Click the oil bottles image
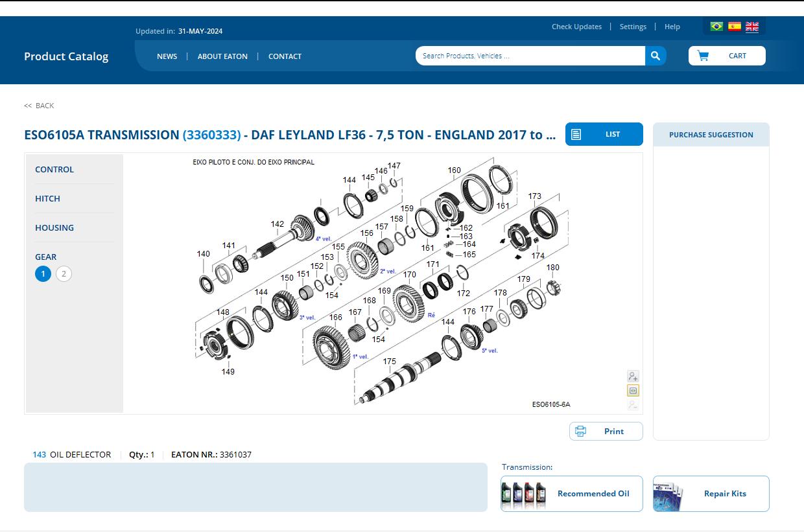Image resolution: width=804 pixels, height=532 pixels. [524, 494]
